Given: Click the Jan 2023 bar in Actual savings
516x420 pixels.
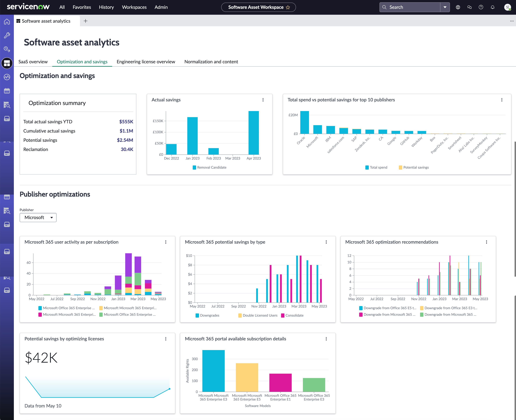Looking at the screenshot, I should coord(192,136).
